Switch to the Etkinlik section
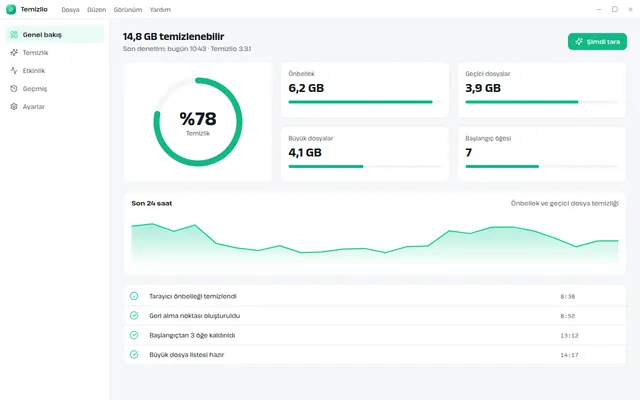This screenshot has width=640, height=400. (x=55, y=71)
